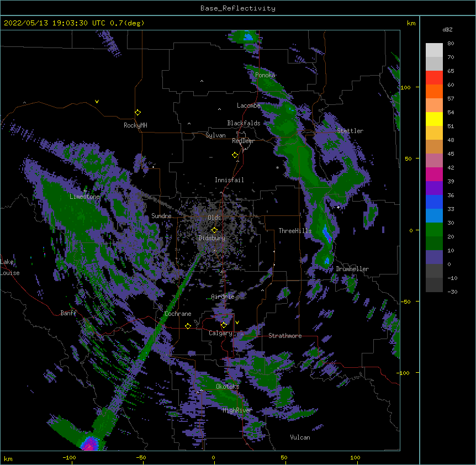This screenshot has height=465, width=476.
Task: Click the yellow V marker northeast of Calgary
Action: 237,323
